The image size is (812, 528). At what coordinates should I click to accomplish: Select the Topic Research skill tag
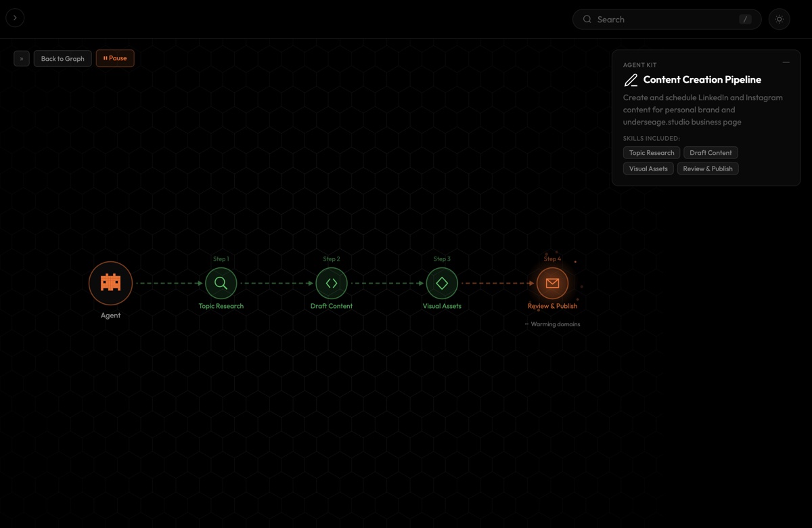click(x=651, y=153)
